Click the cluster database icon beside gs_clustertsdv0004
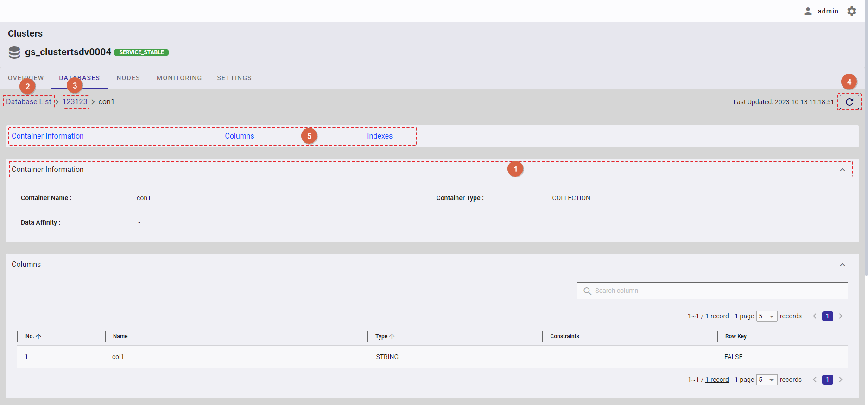The image size is (868, 405). pos(14,52)
